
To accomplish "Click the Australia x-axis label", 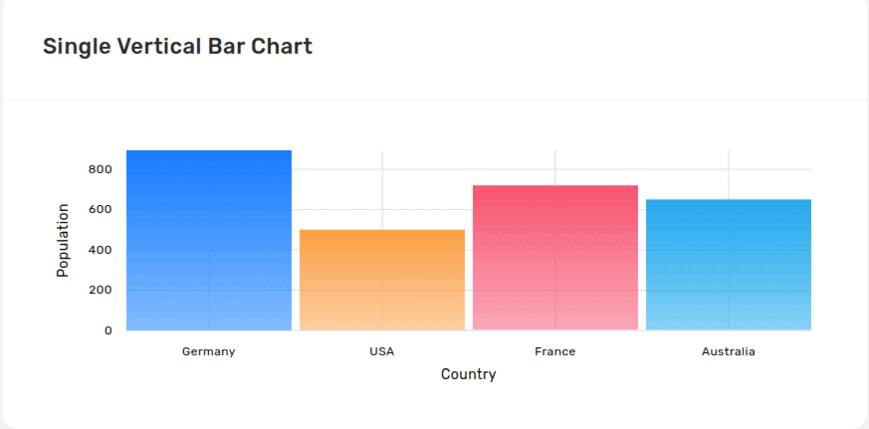I will pyautogui.click(x=728, y=352).
